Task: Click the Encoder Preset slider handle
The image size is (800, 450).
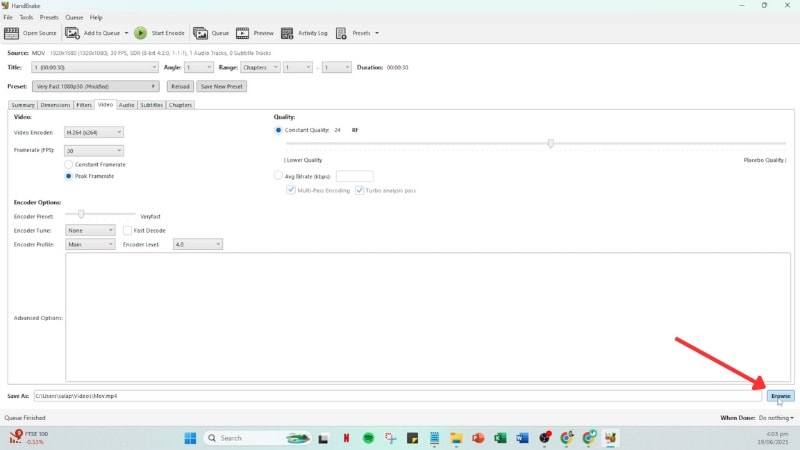Action: pyautogui.click(x=81, y=214)
